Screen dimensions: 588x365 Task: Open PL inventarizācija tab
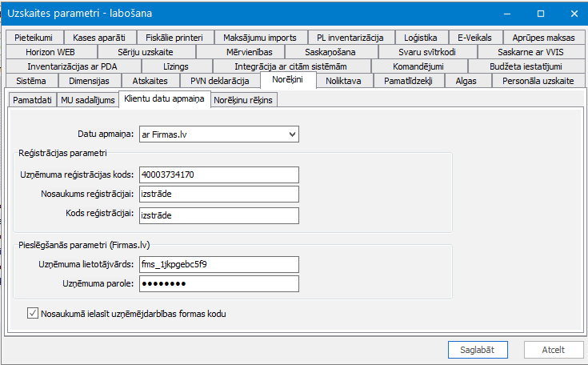click(350, 38)
